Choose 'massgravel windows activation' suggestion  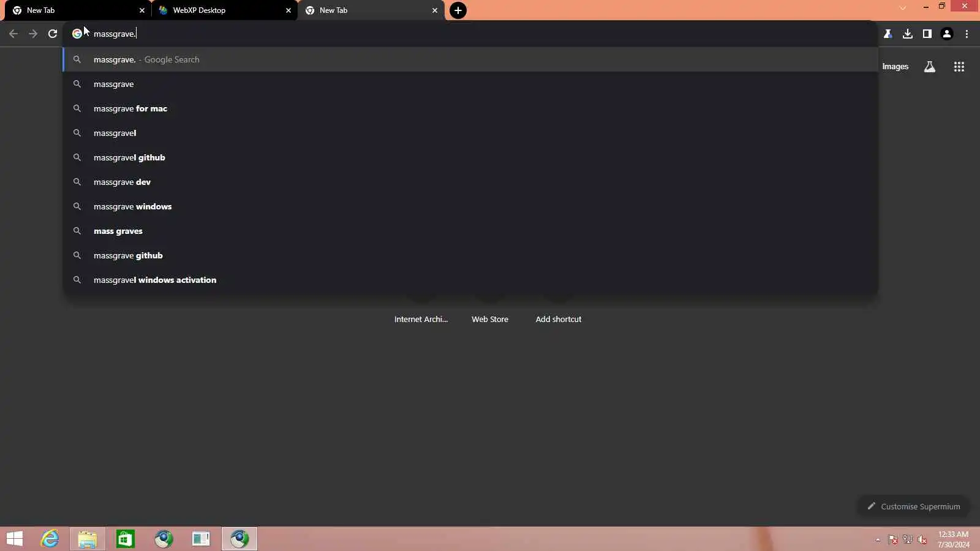coord(470,280)
